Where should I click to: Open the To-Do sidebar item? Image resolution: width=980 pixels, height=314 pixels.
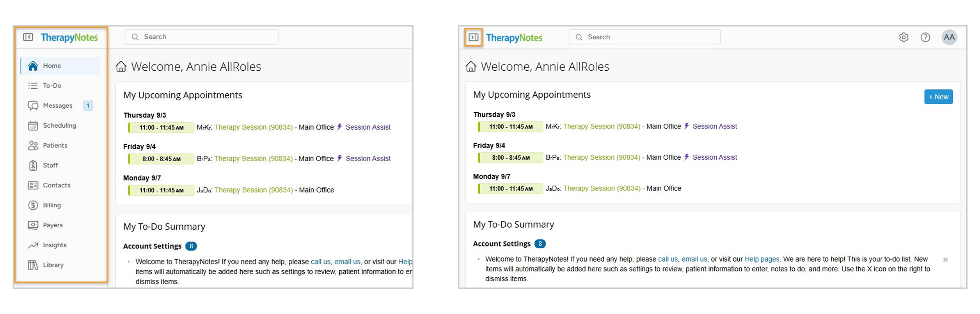[60, 86]
